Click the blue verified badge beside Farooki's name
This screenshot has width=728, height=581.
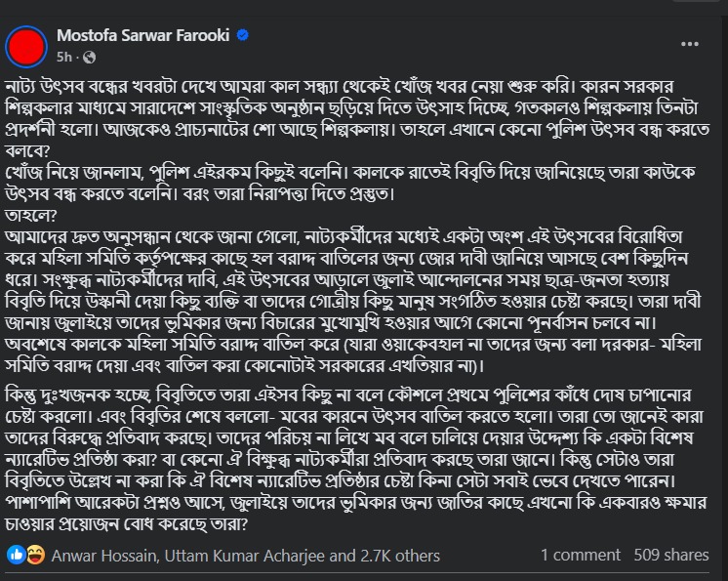(x=242, y=35)
